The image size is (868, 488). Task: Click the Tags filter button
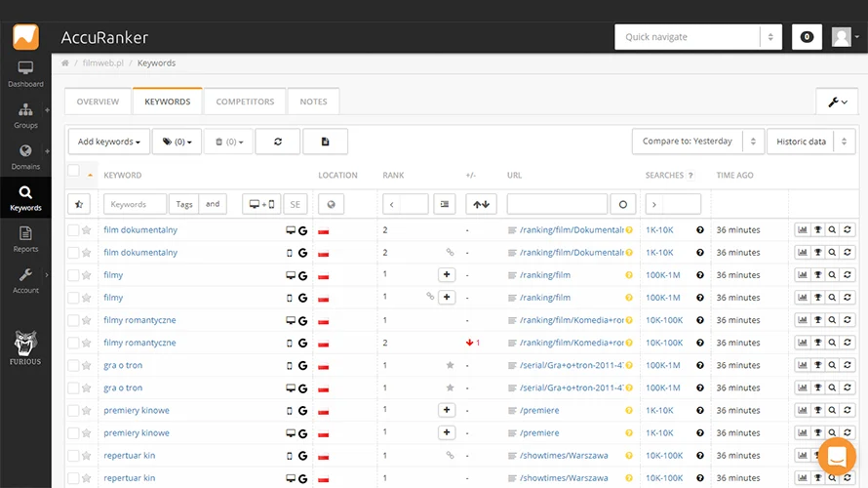(183, 204)
